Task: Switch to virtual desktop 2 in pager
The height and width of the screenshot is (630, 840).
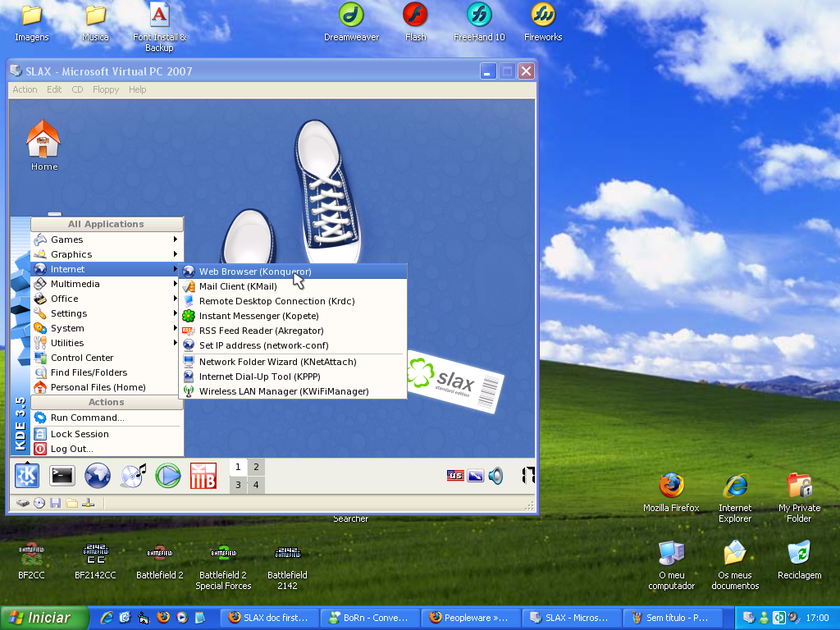Action: click(x=256, y=467)
